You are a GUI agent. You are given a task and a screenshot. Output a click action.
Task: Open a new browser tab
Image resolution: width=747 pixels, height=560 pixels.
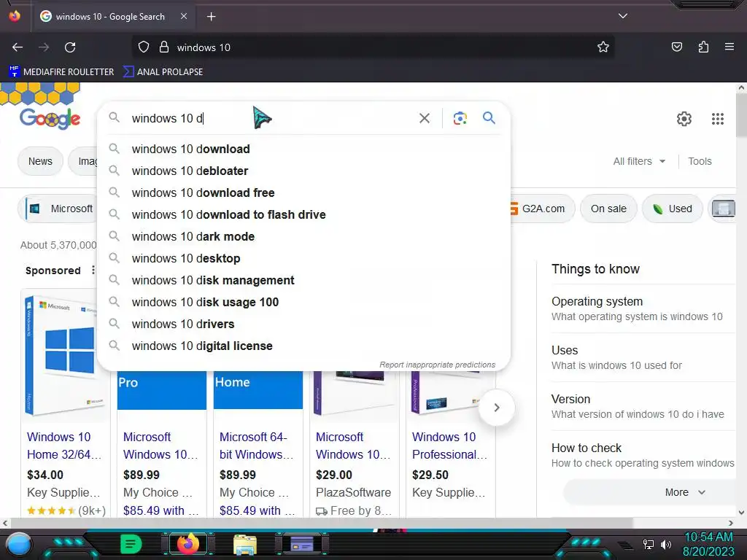pos(211,17)
